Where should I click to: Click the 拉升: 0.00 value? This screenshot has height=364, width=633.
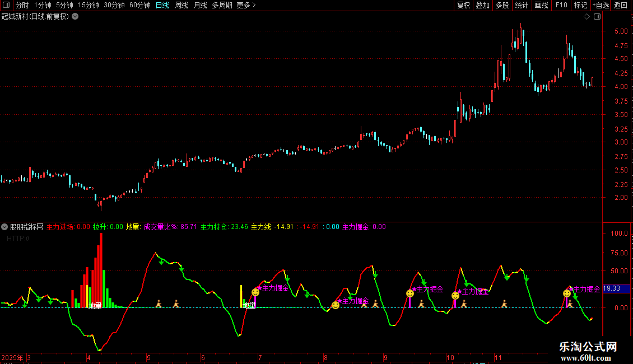pyautogui.click(x=108, y=227)
